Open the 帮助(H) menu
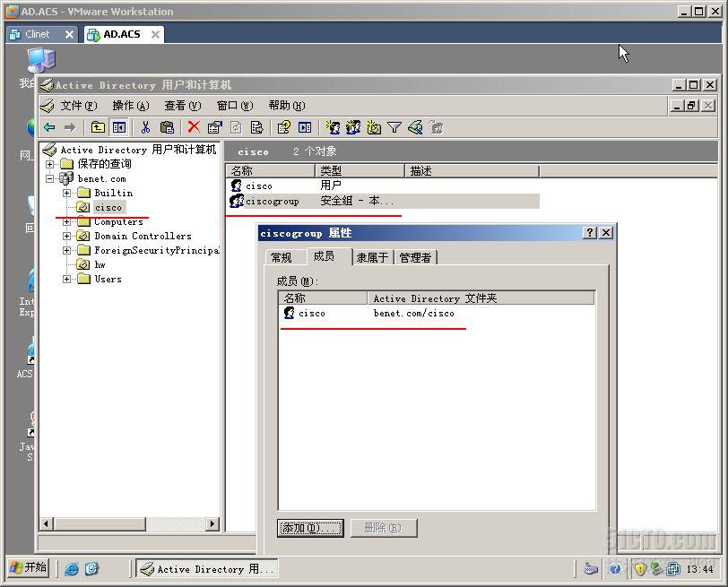This screenshot has height=587, width=728. [287, 106]
